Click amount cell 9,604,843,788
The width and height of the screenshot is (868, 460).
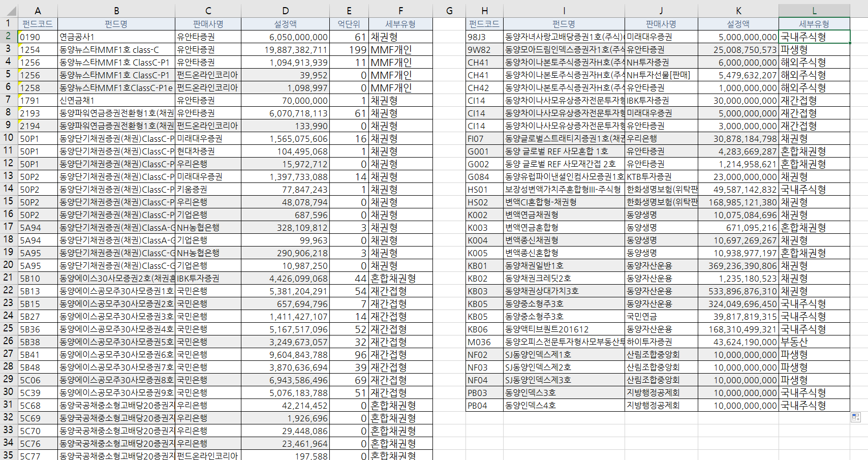(x=286, y=354)
